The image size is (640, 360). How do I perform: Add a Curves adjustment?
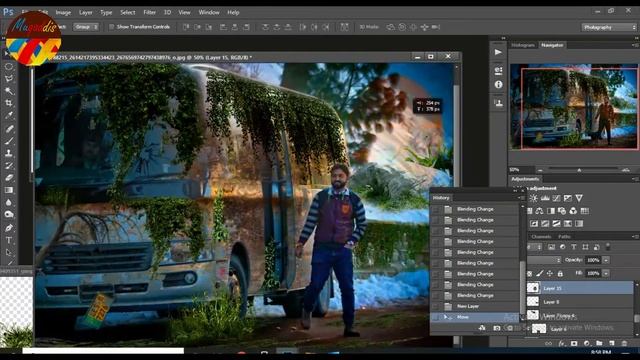pyautogui.click(x=556, y=198)
